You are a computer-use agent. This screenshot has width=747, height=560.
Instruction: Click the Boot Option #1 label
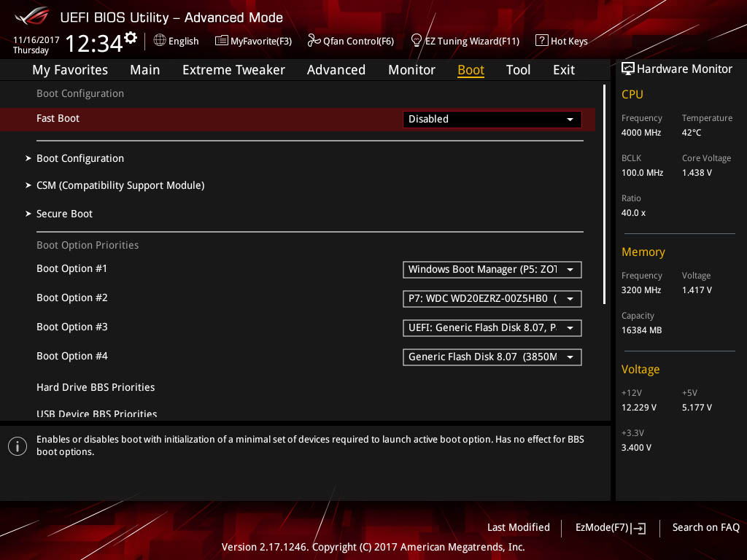coord(72,268)
